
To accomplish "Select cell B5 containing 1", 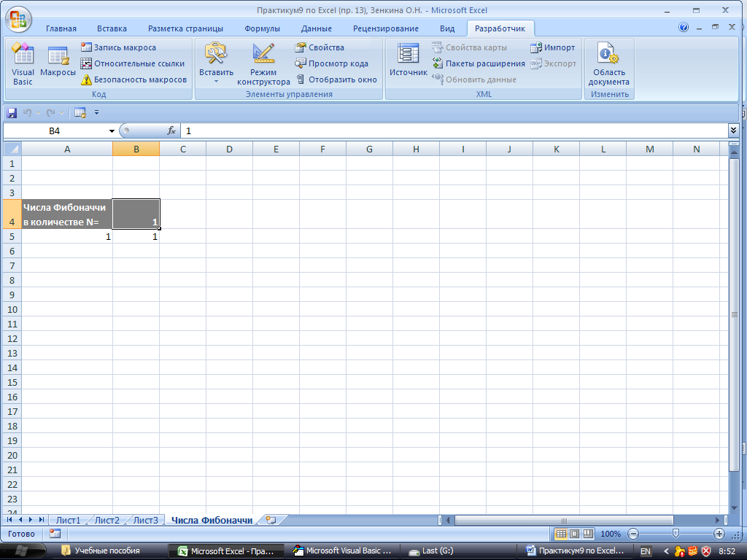I will coord(136,236).
